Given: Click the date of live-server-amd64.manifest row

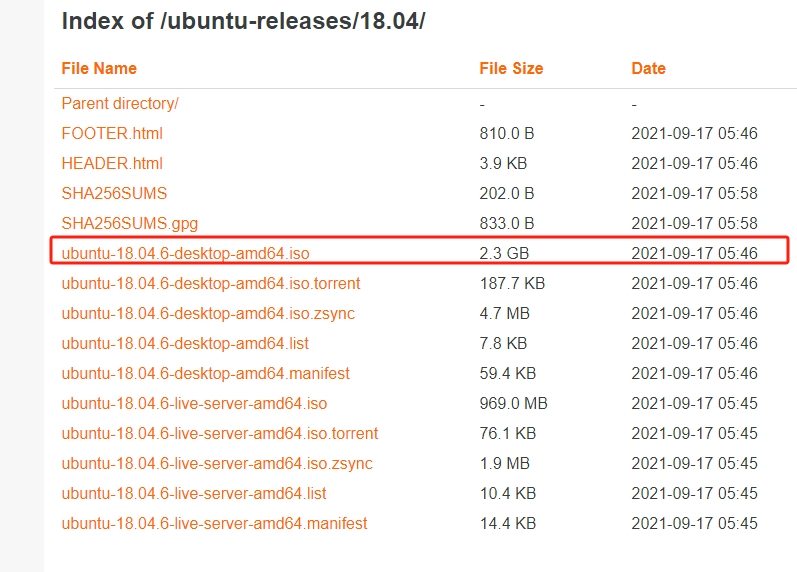Looking at the screenshot, I should [x=694, y=523].
